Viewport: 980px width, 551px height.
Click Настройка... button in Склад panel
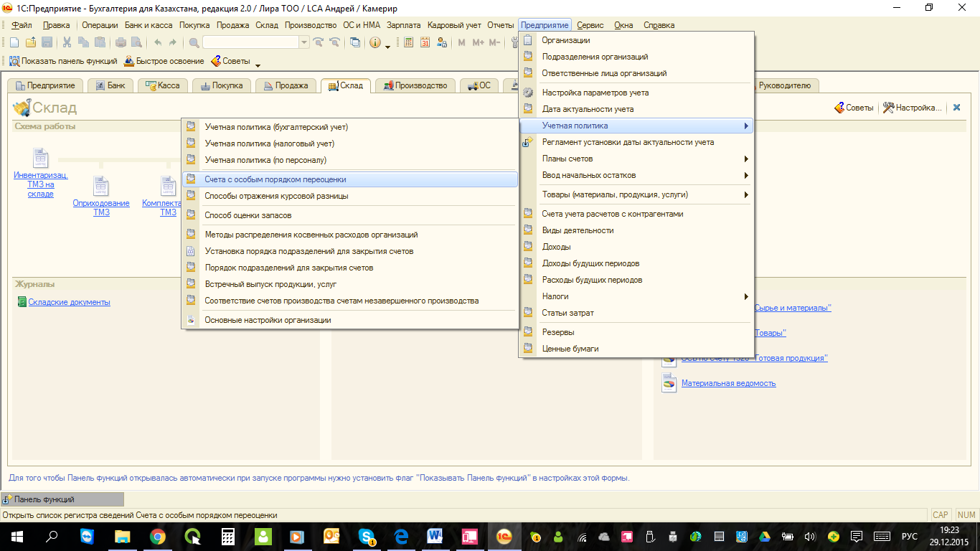912,108
